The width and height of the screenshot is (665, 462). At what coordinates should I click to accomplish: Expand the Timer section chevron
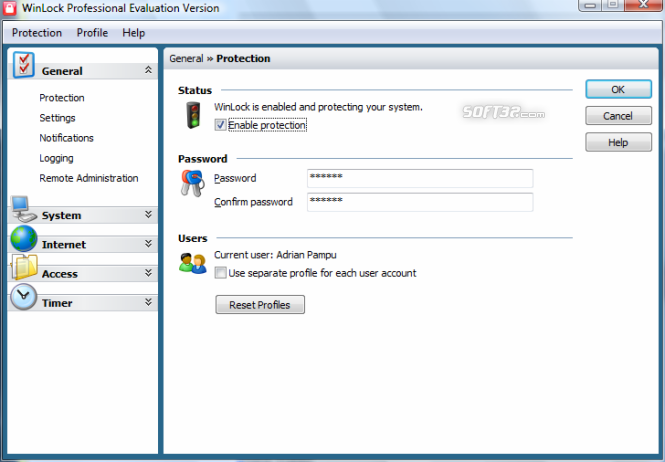(148, 302)
